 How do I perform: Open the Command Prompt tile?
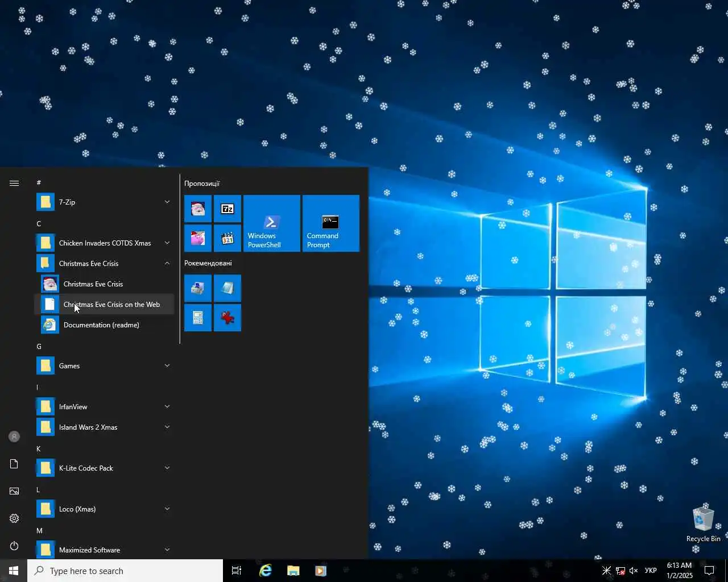(x=331, y=223)
